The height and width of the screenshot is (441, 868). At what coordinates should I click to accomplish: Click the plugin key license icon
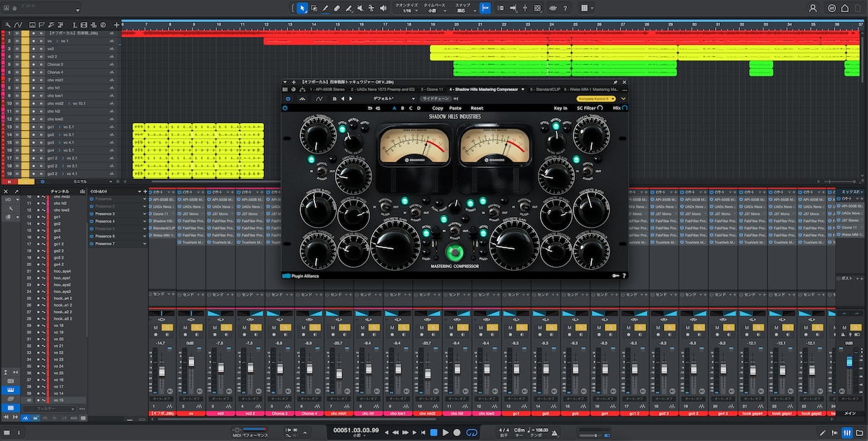615,275
